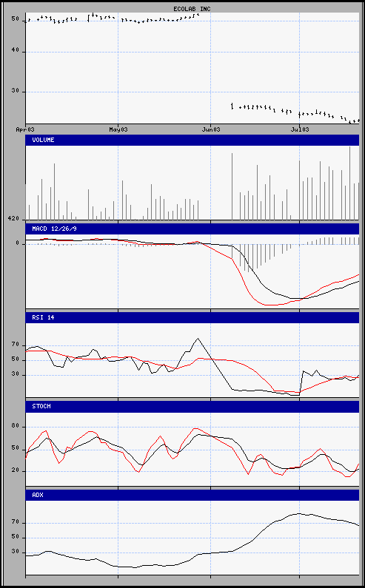Click the ECOLAB INC chart title
Image resolution: width=365 pixels, height=588 pixels.
[192, 9]
